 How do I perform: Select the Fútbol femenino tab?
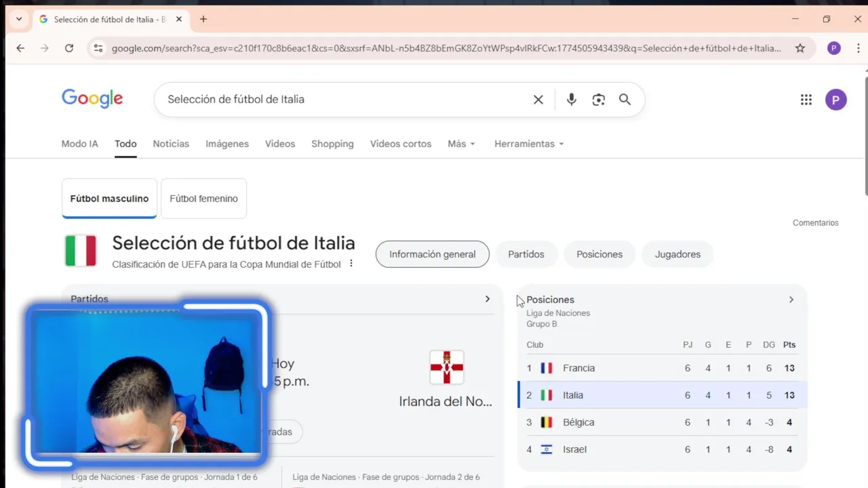point(203,199)
